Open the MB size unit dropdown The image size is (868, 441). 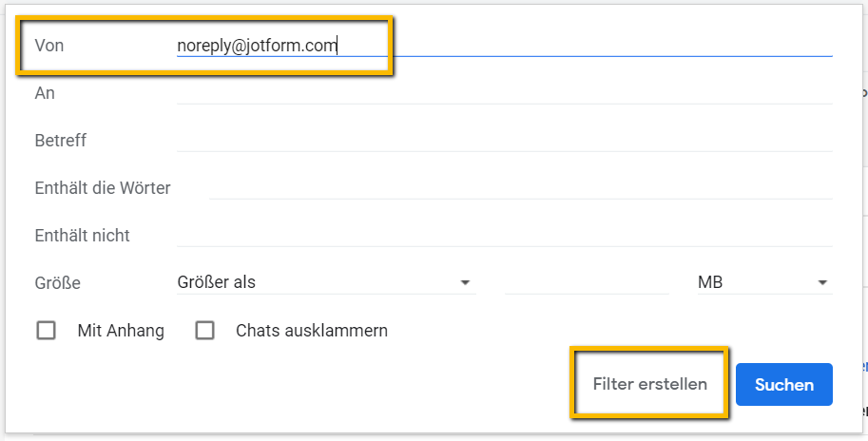[x=762, y=282]
